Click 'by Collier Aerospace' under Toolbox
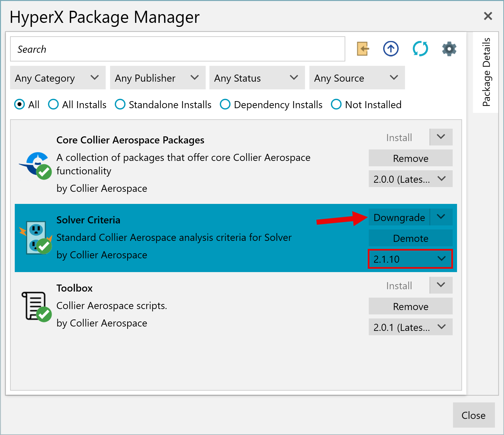 (x=102, y=323)
